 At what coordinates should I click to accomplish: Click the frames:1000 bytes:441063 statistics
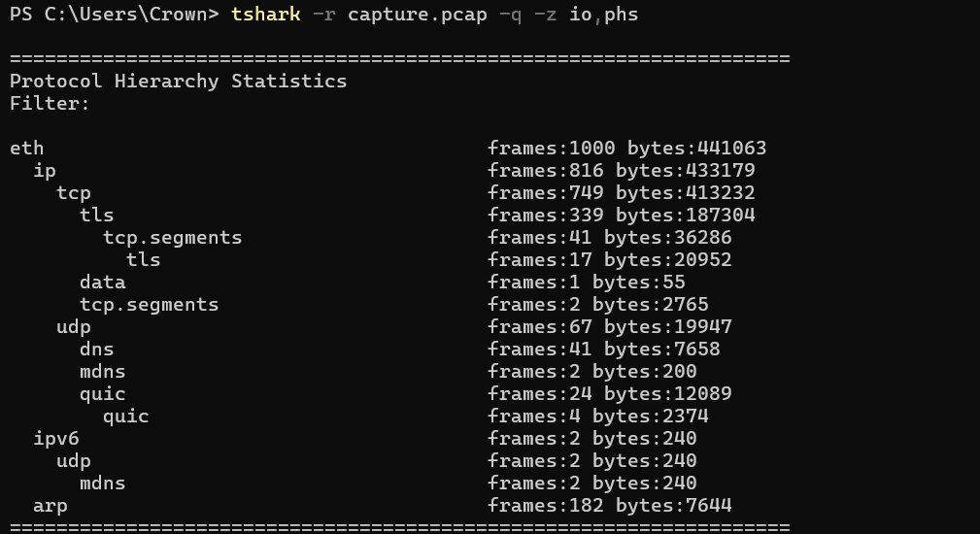pos(626,149)
